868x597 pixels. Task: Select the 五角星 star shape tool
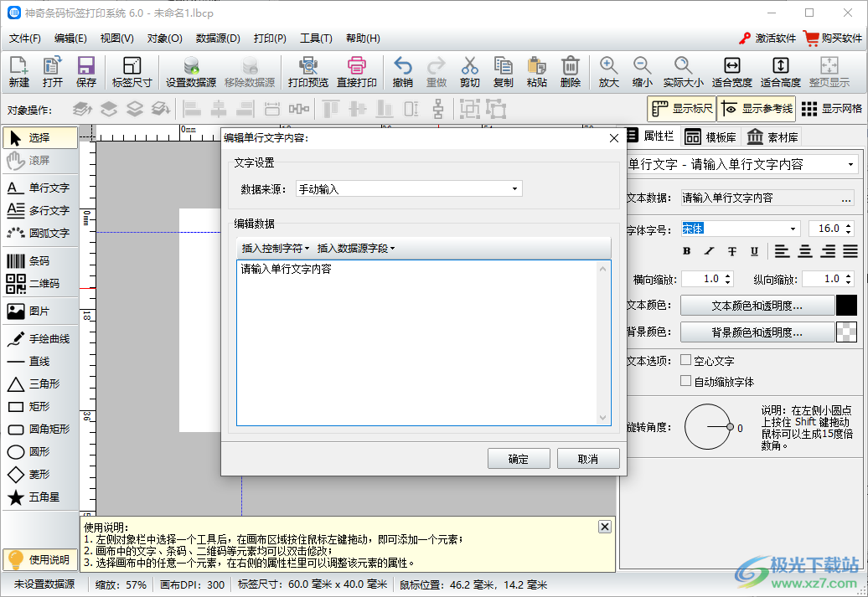[x=40, y=497]
